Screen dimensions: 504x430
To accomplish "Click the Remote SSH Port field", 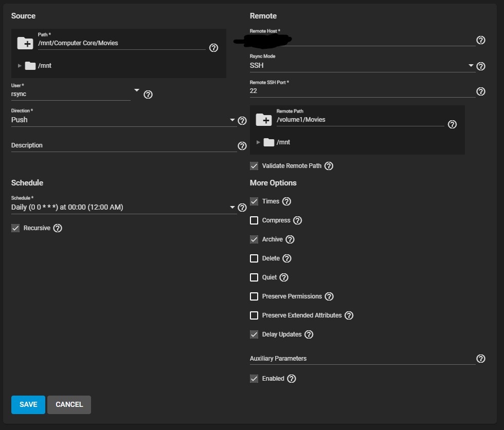I will coord(363,91).
